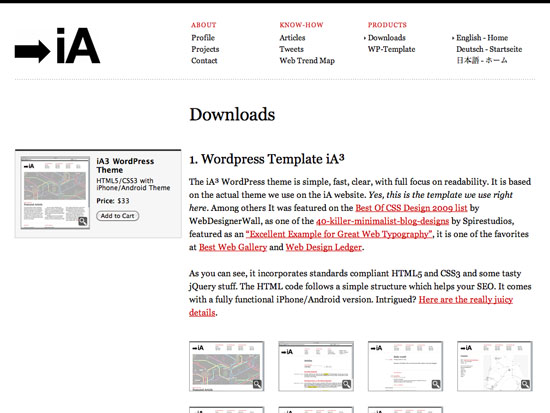Click the KNOW-HOW heading
Image resolution: width=550 pixels, height=413 pixels.
pyautogui.click(x=301, y=25)
